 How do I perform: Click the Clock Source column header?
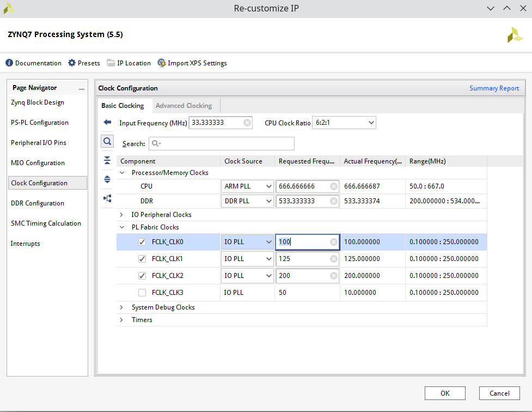[x=248, y=161]
